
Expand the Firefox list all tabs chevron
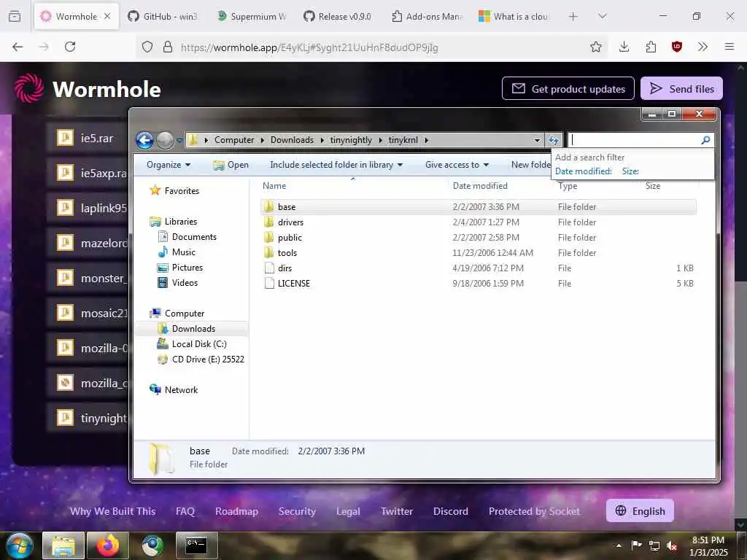(602, 16)
